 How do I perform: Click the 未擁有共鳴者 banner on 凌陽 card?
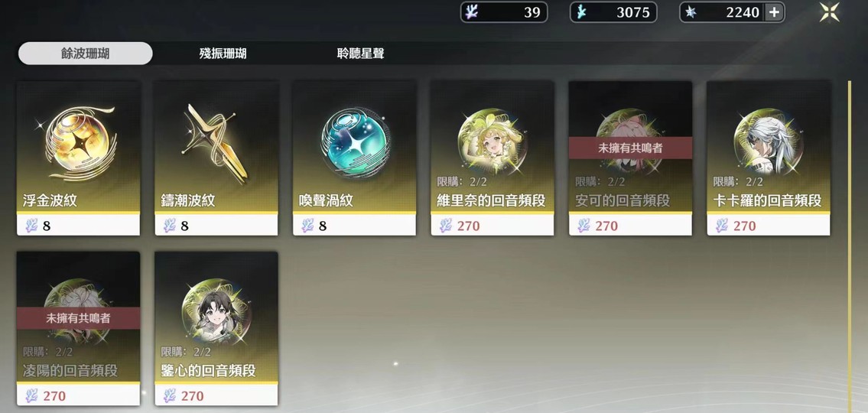tap(77, 318)
